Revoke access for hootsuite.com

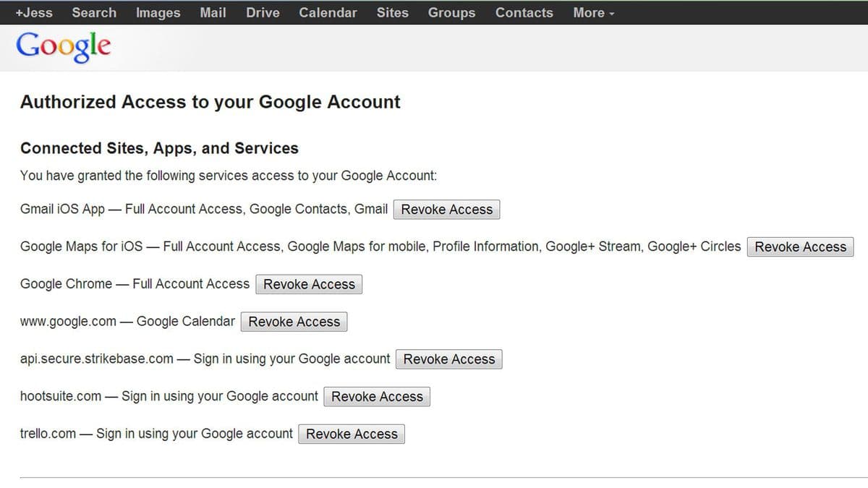[377, 396]
